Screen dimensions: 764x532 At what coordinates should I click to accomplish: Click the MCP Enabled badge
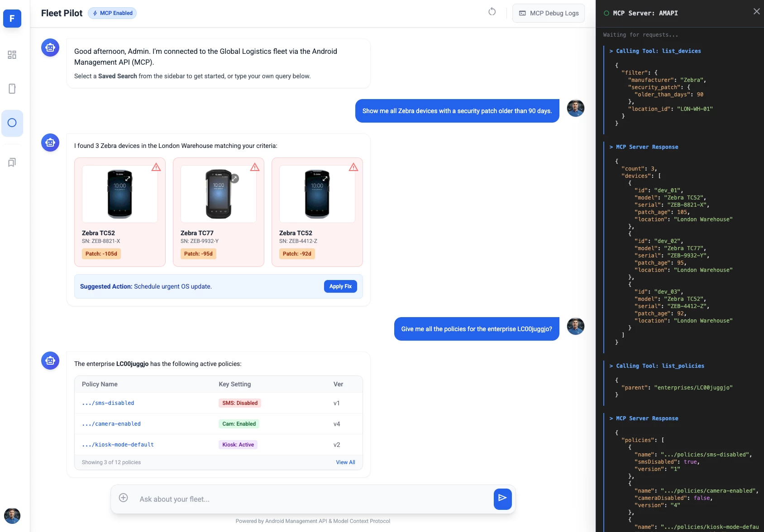coord(112,13)
